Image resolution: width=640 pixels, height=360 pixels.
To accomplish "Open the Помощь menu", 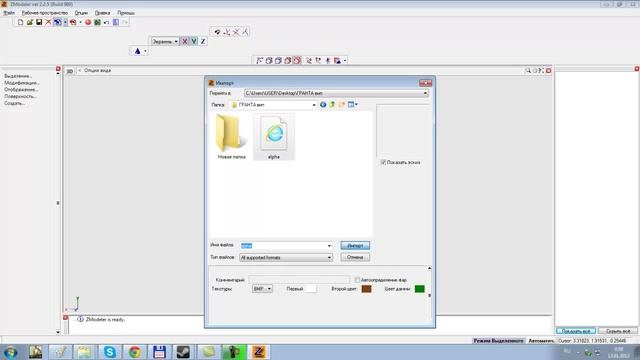I will tap(126, 13).
